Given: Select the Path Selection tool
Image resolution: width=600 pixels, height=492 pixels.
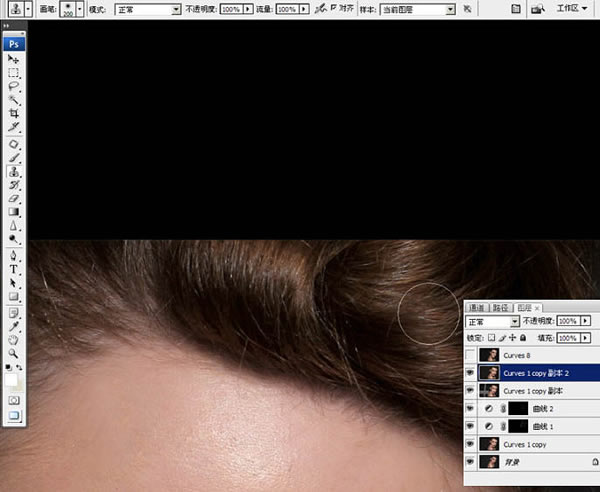Looking at the screenshot, I should (13, 283).
